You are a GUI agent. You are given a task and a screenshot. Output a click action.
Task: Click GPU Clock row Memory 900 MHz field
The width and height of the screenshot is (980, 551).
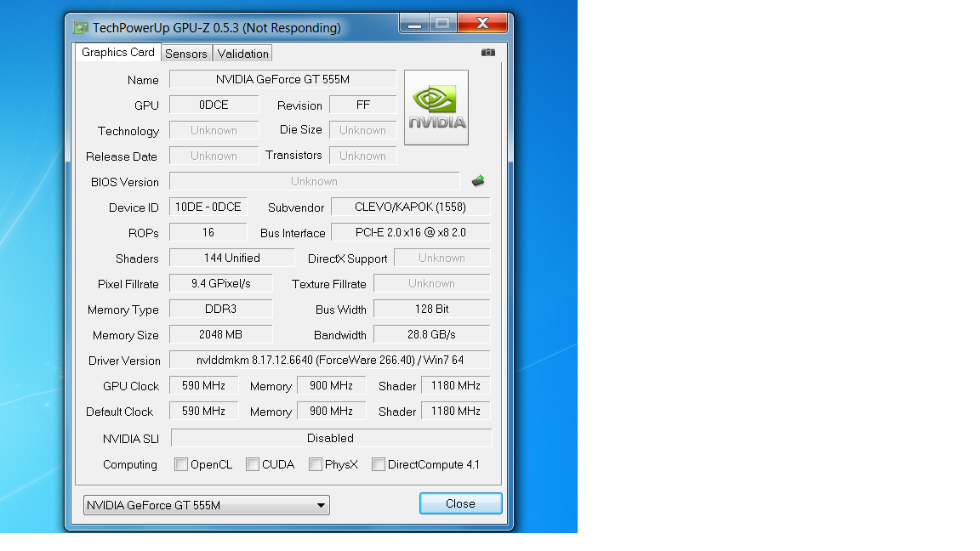pyautogui.click(x=331, y=386)
